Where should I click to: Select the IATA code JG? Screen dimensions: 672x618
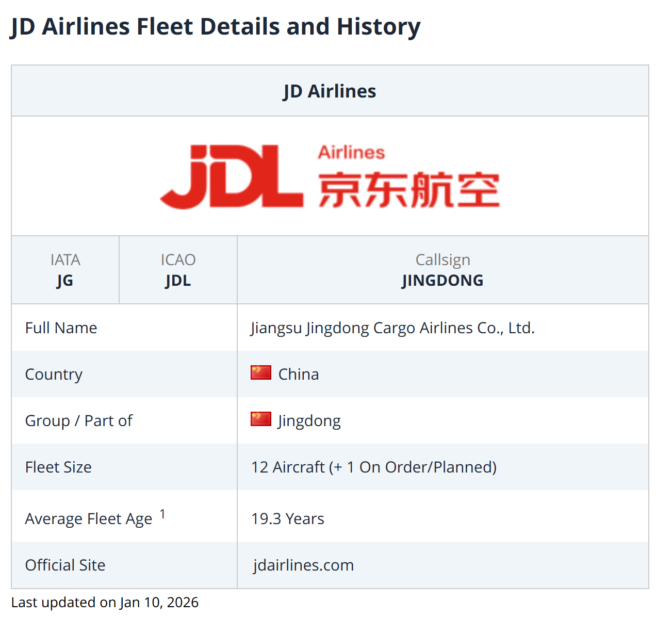[65, 281]
